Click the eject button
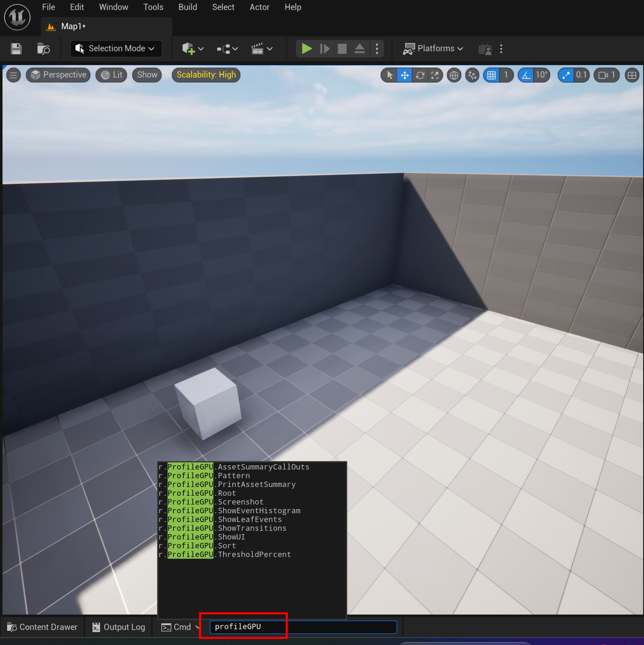This screenshot has height=645, width=644. click(x=360, y=49)
